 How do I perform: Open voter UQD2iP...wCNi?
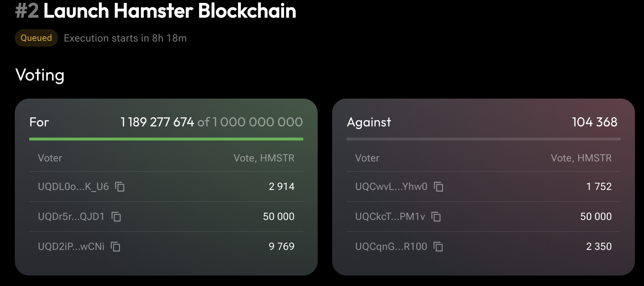click(x=71, y=247)
